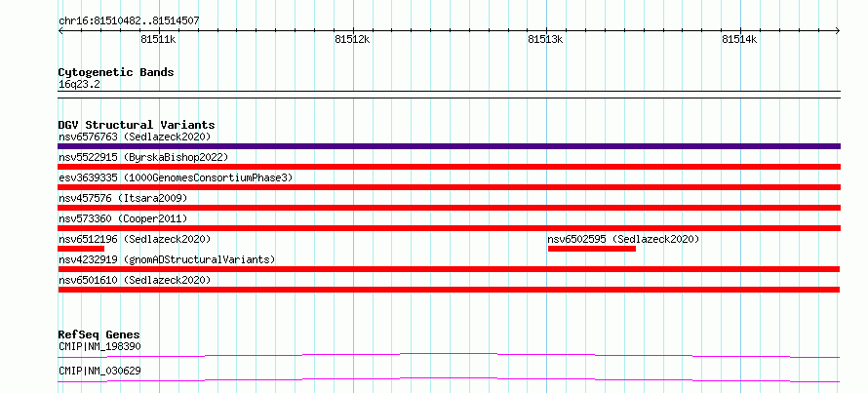868x393 pixels.
Task: Open the nsv4232919 (gnomADStructuralVariants) label
Action: pyautogui.click(x=167, y=259)
